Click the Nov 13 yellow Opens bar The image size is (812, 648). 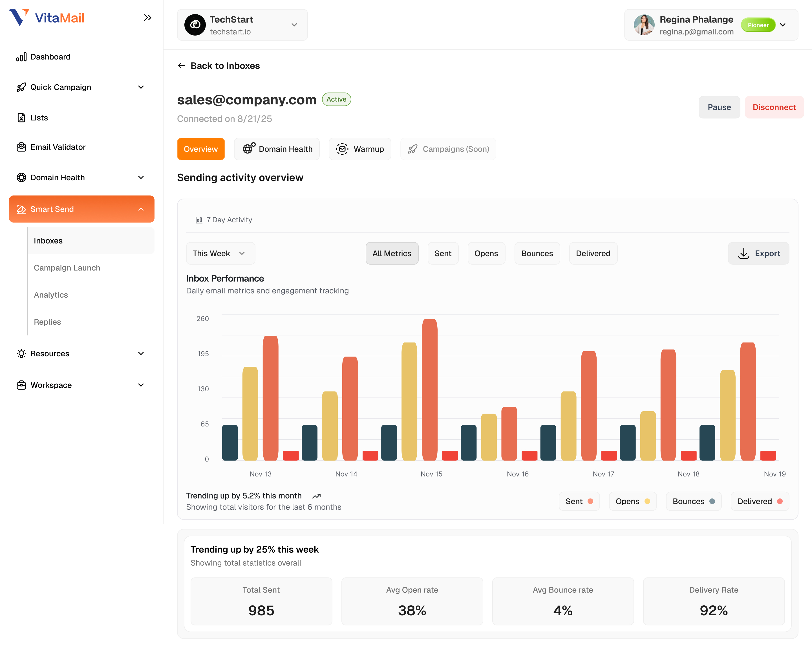point(250,414)
